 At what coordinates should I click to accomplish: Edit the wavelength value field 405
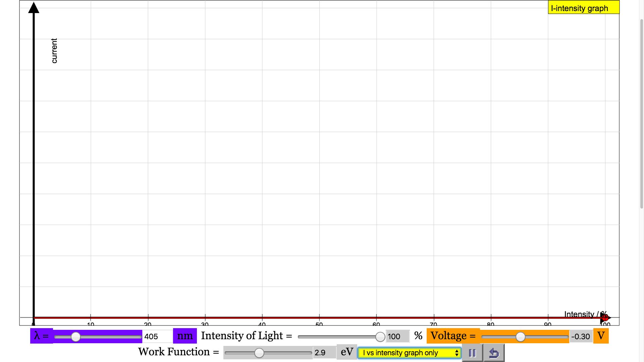point(157,336)
